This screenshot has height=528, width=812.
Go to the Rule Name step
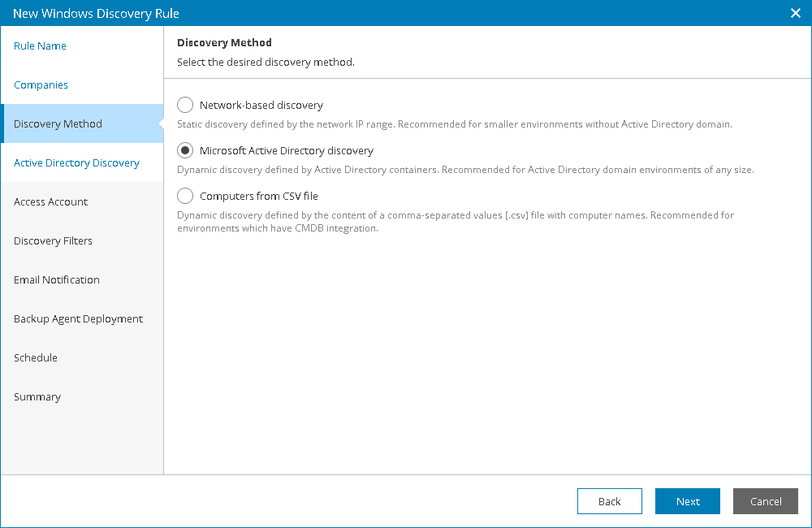tap(40, 45)
